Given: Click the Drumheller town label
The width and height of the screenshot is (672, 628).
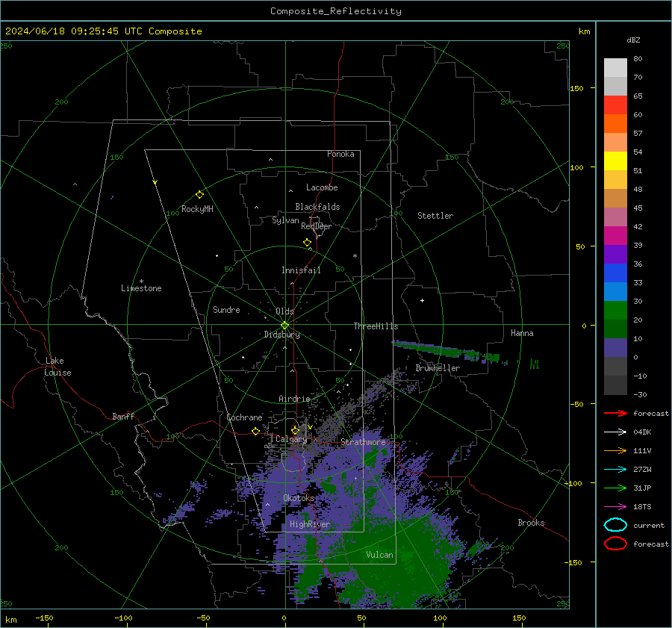Looking at the screenshot, I should pos(438,368).
